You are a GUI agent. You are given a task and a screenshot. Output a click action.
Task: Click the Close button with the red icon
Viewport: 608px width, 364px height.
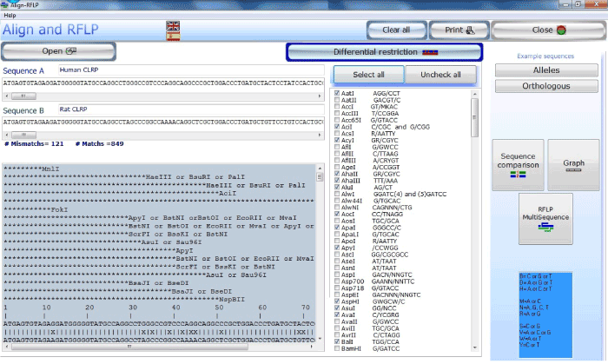(549, 30)
